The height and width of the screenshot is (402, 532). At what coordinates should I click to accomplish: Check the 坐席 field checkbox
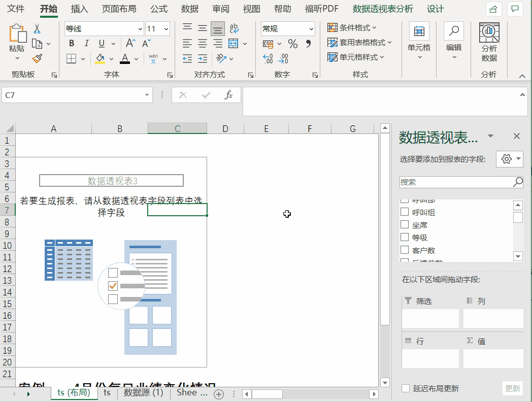pyautogui.click(x=405, y=224)
